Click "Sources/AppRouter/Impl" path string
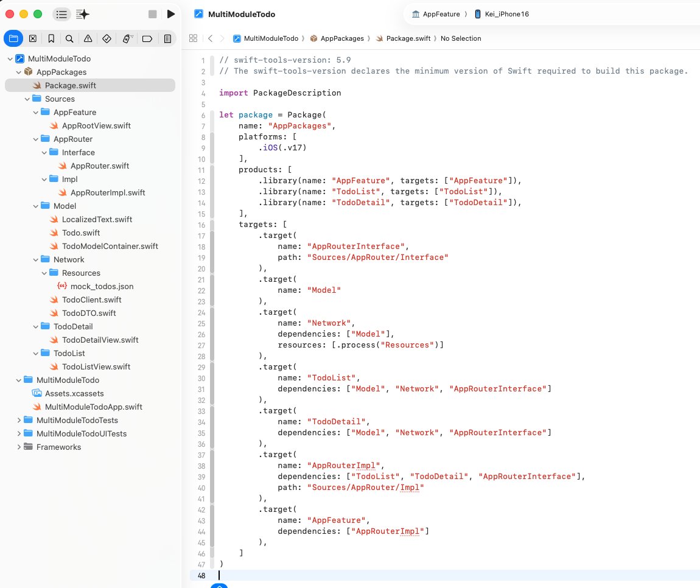This screenshot has width=700, height=588. click(x=366, y=488)
